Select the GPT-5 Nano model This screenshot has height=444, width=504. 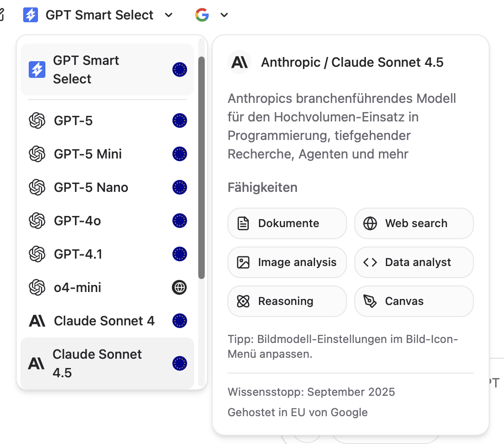(107, 187)
